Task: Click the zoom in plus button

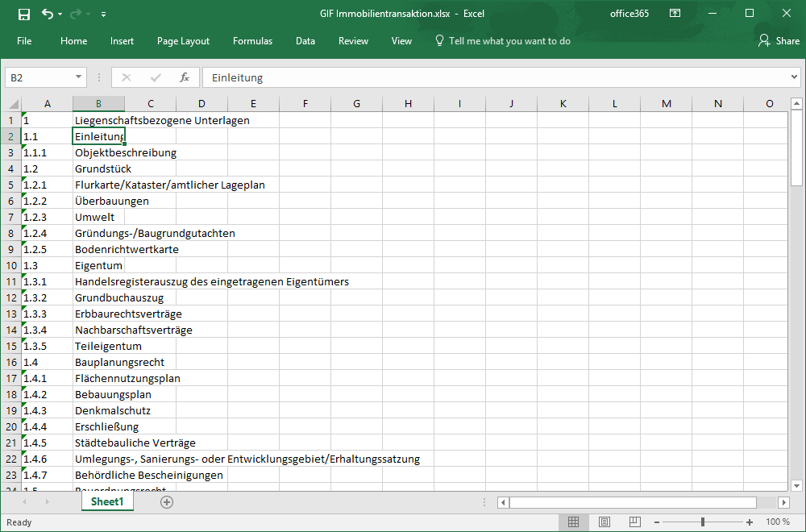Action: pos(750,522)
